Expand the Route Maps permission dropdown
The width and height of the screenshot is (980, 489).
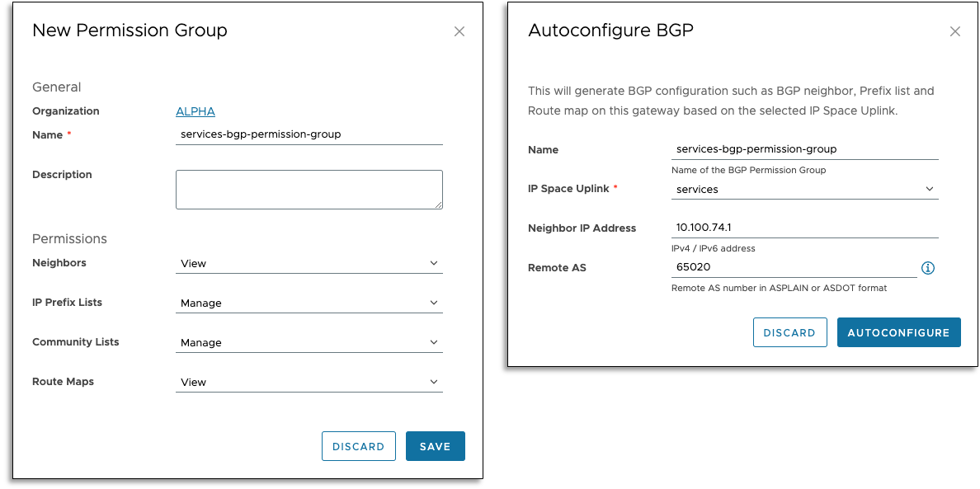[x=309, y=383]
